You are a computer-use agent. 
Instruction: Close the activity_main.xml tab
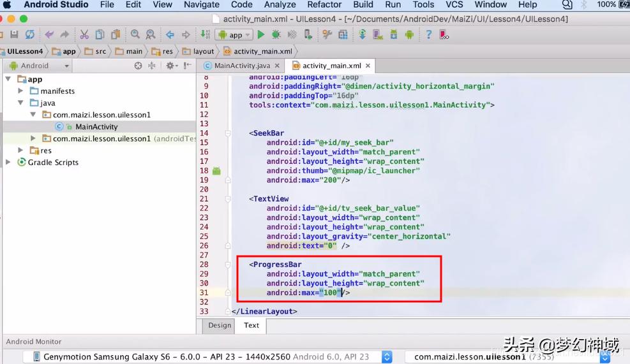pyautogui.click(x=368, y=66)
